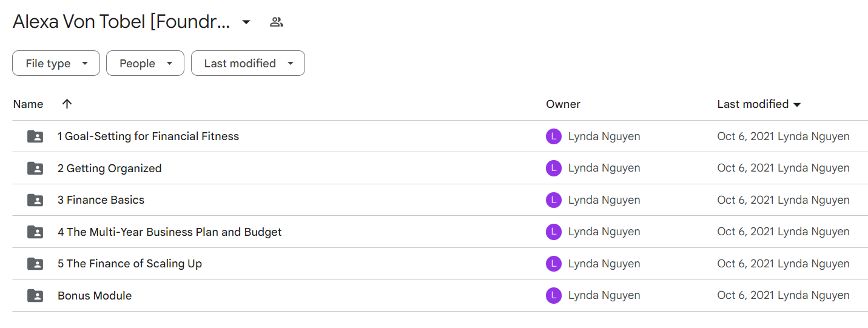Expand the Last modified filter chip
The image size is (868, 328).
pyautogui.click(x=247, y=63)
